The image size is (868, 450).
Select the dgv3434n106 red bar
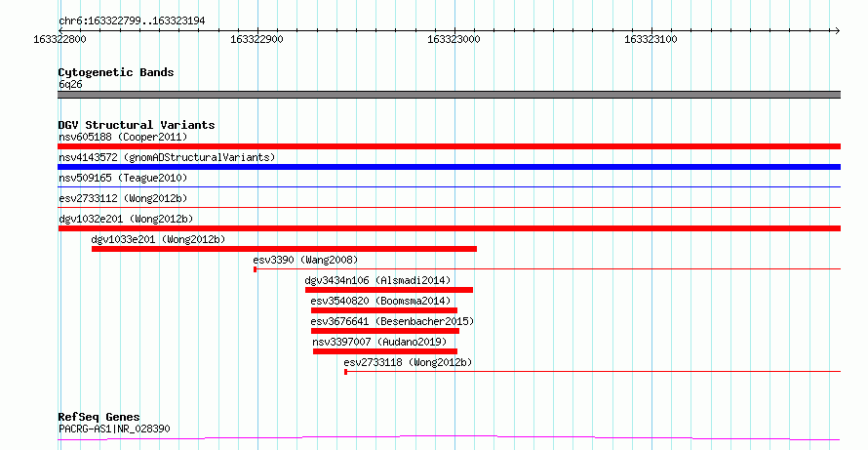coord(389,290)
